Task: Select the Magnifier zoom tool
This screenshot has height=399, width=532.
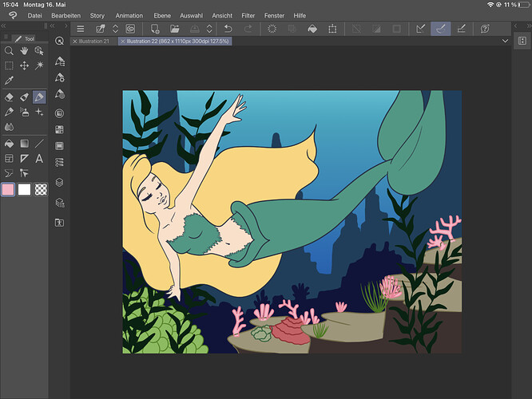Action: click(9, 50)
